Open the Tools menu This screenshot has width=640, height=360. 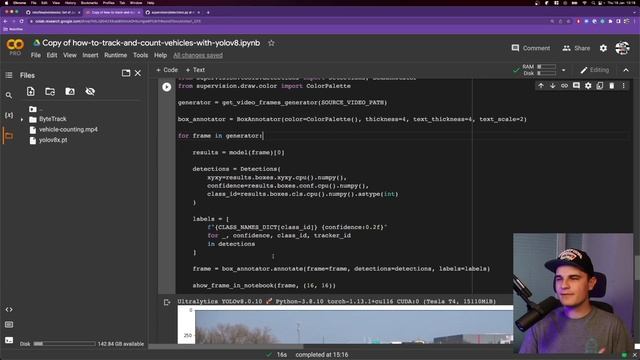(140, 55)
